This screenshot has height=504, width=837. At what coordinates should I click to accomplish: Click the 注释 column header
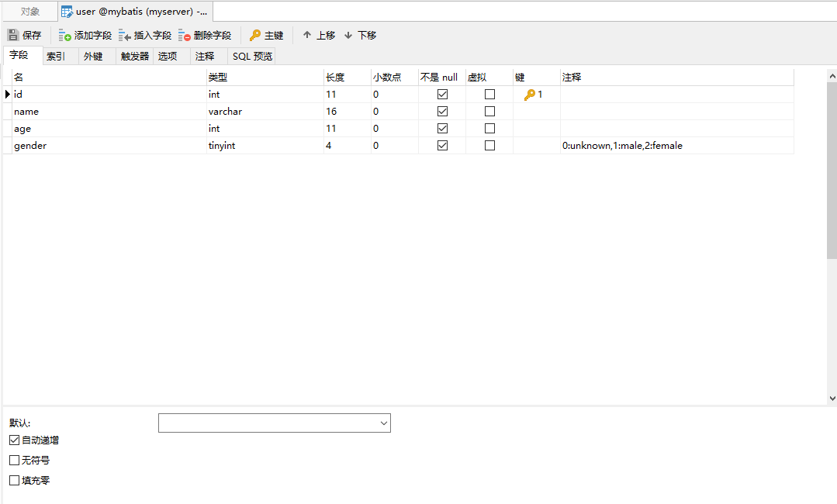(677, 78)
